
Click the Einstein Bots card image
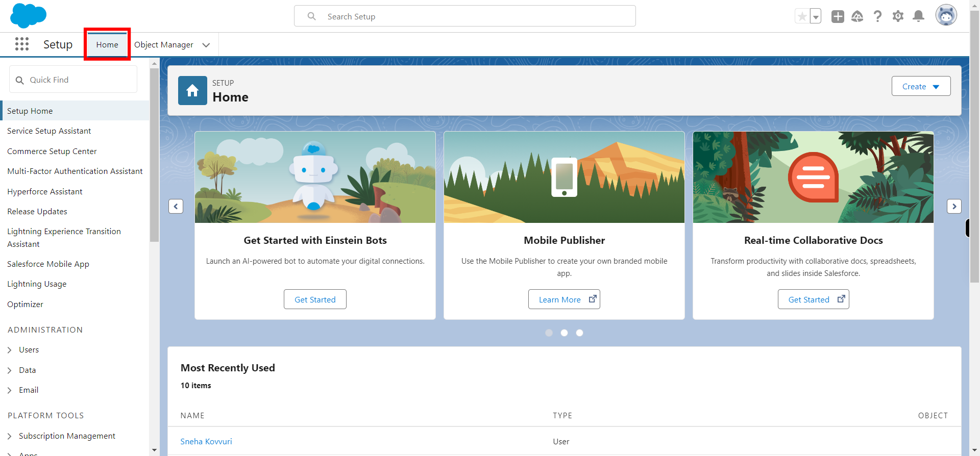(315, 177)
